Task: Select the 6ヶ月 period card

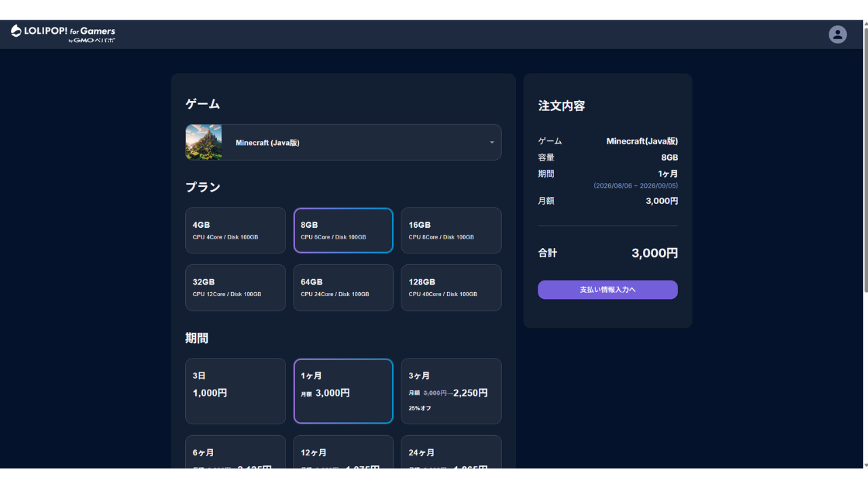Action: pos(235,452)
